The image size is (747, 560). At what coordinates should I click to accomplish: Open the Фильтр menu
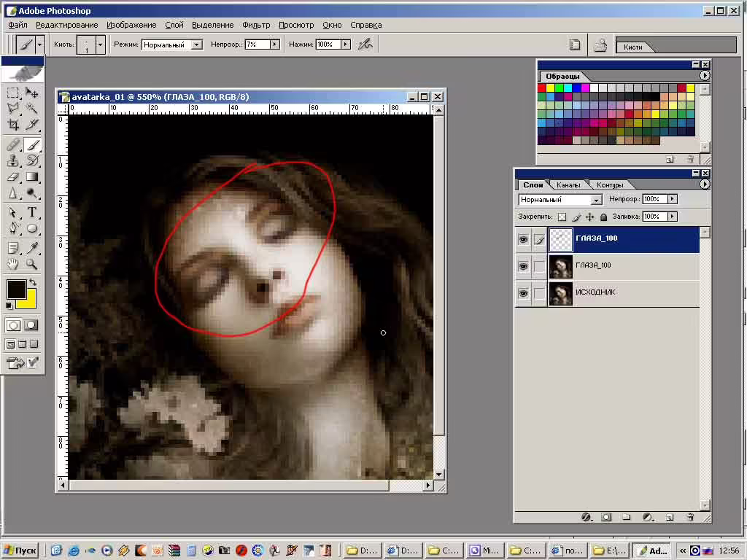[x=256, y=25]
